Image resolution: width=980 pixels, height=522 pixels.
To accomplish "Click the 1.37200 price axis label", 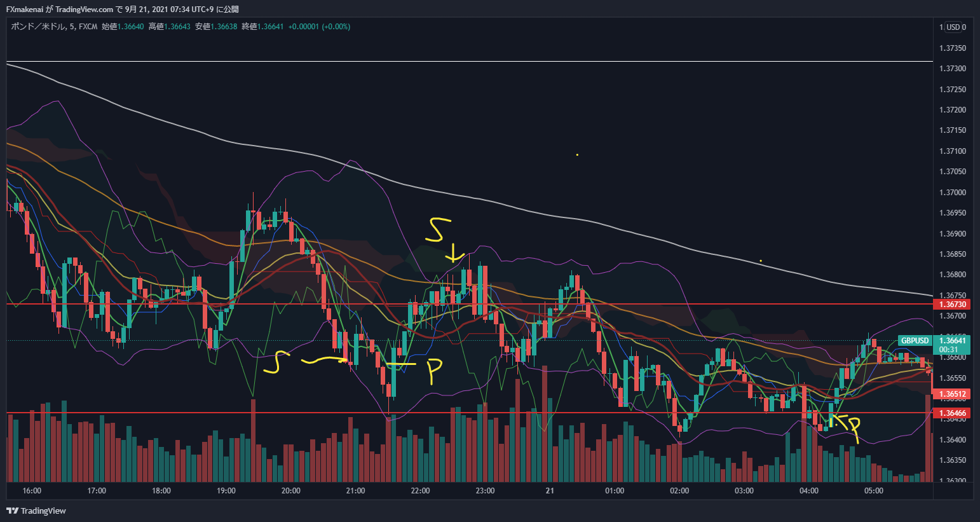I will click(952, 110).
